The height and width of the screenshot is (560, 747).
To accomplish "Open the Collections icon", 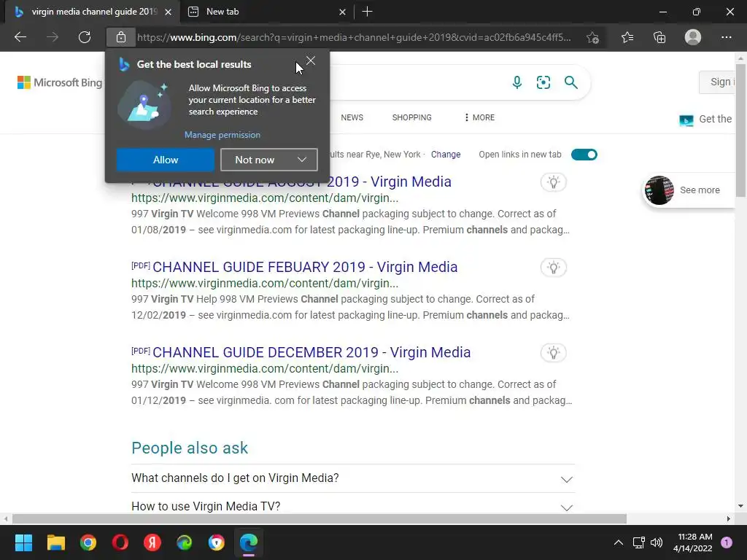I will click(x=659, y=37).
